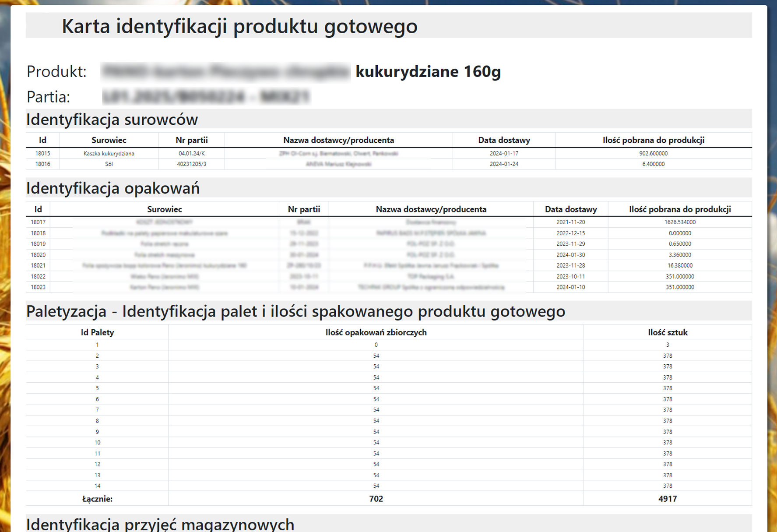Select the Paletyzacja section heading
Screen dimensions: 777x532
(x=295, y=311)
